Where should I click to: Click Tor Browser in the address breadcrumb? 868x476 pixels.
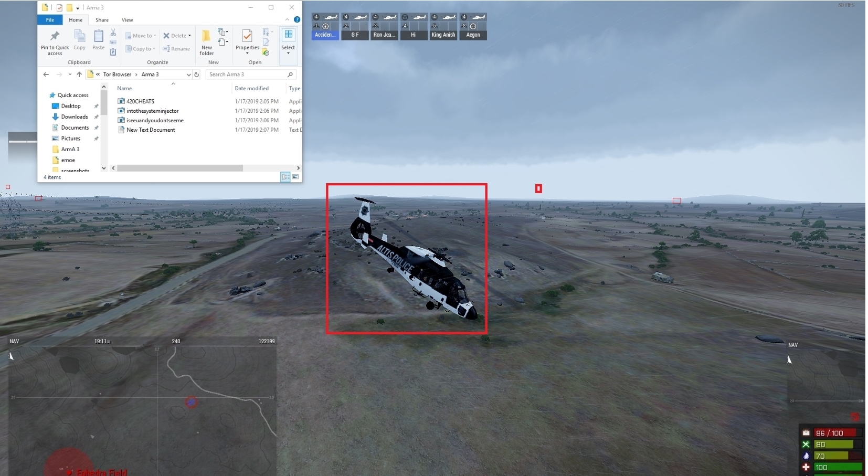pyautogui.click(x=117, y=75)
